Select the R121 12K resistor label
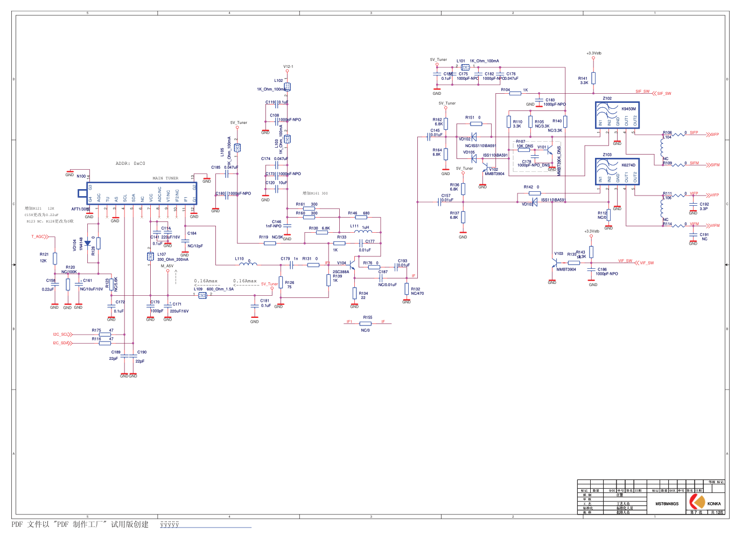Viewport: 756px width, 535px height. (x=44, y=258)
